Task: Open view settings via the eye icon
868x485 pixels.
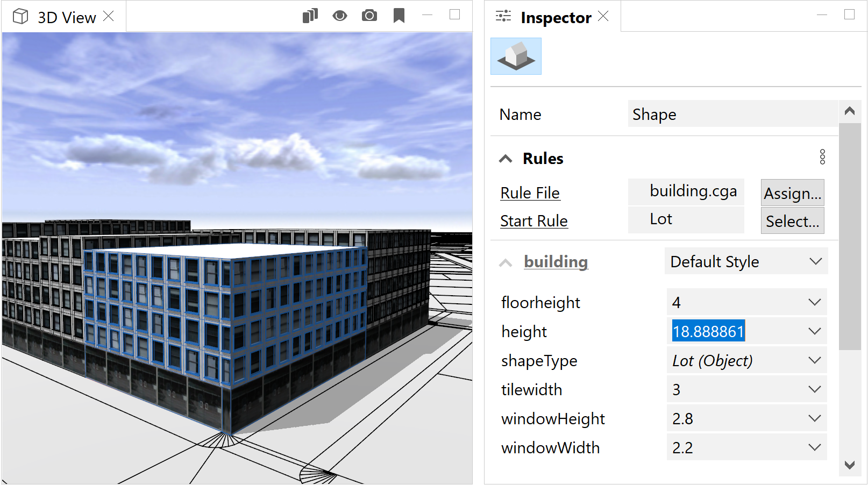Action: coord(339,16)
